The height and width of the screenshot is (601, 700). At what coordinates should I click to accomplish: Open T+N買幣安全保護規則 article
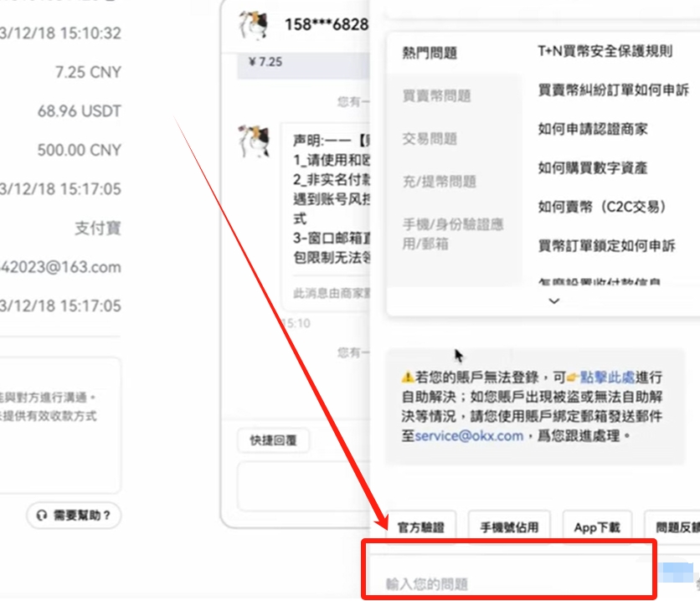tap(605, 52)
